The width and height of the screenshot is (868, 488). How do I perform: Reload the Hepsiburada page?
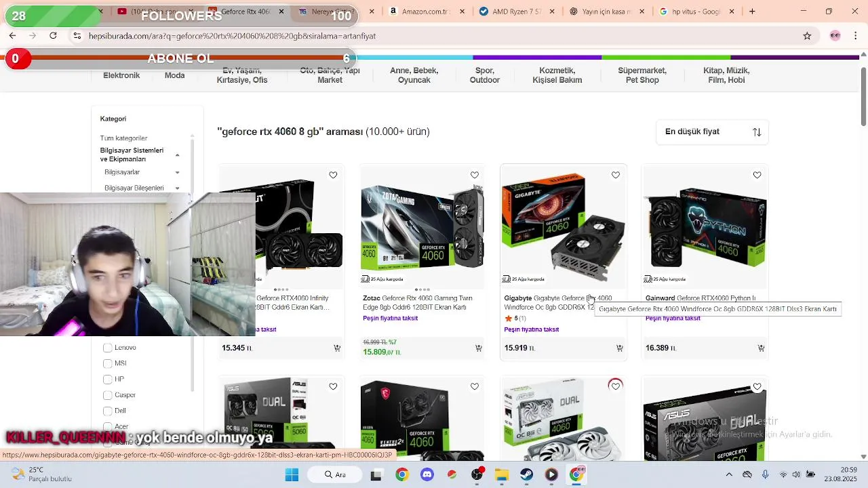[53, 35]
